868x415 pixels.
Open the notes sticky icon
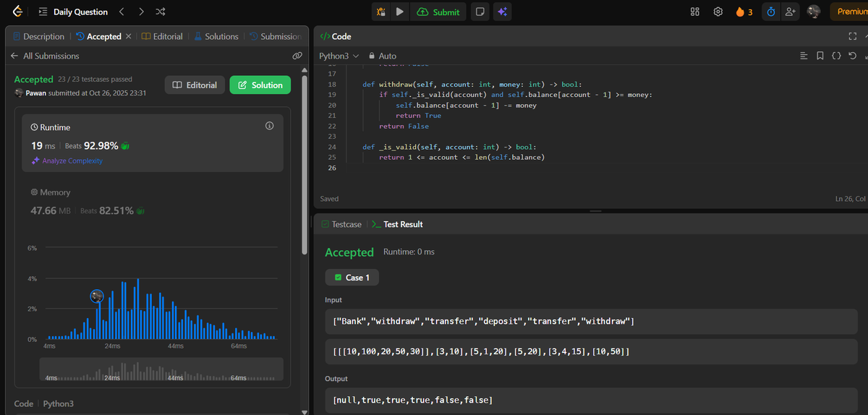[x=479, y=12]
